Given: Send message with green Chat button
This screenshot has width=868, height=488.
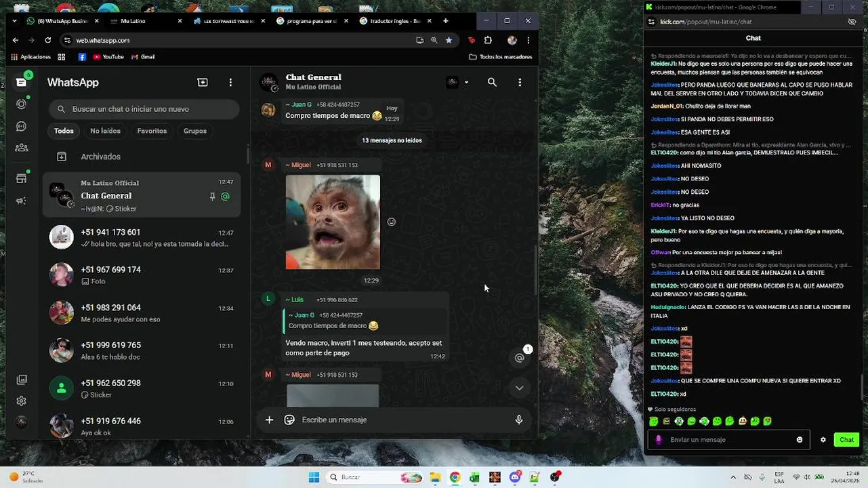Looking at the screenshot, I should (846, 439).
